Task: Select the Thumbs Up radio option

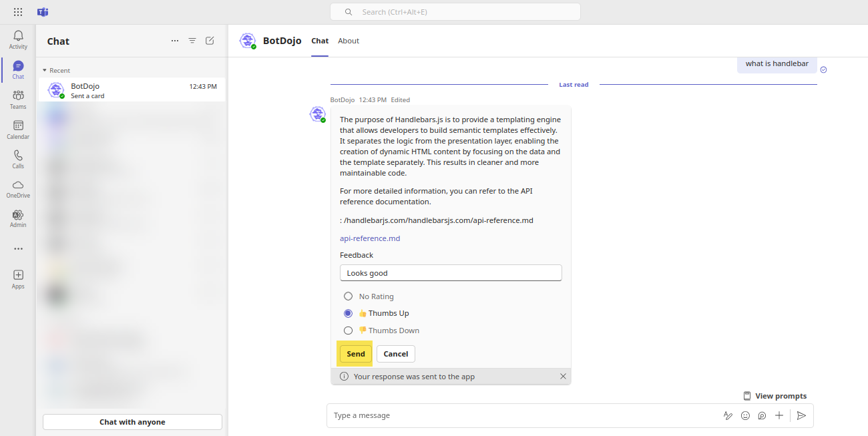Action: click(x=348, y=313)
